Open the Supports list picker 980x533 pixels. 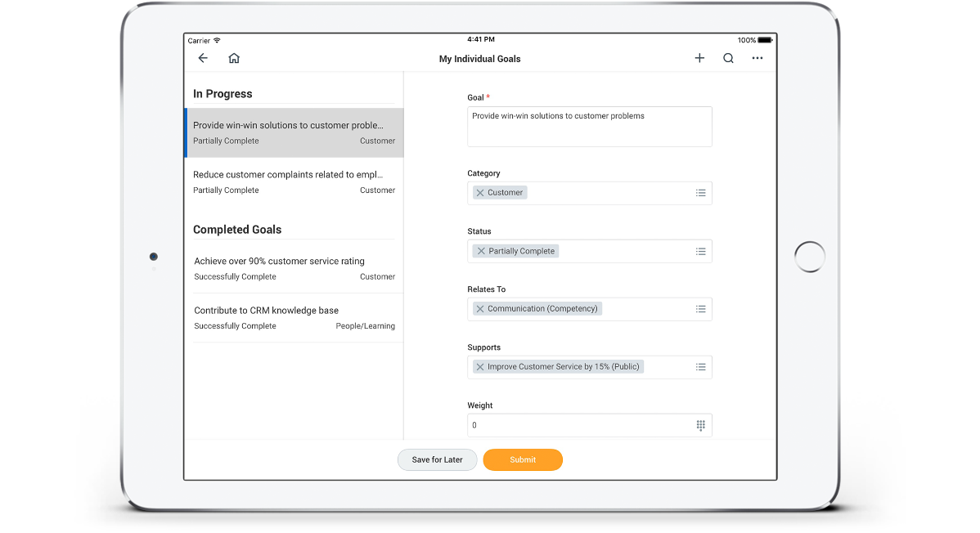(700, 367)
